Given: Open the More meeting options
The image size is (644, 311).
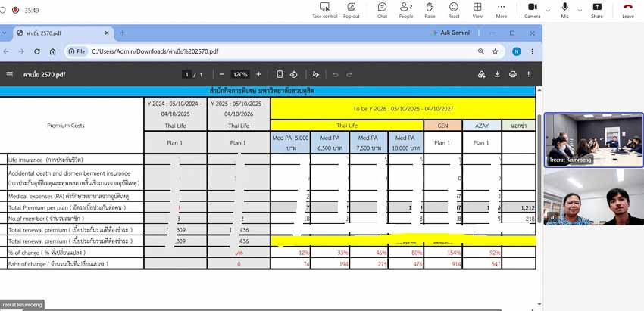Looking at the screenshot, I should point(501,7).
